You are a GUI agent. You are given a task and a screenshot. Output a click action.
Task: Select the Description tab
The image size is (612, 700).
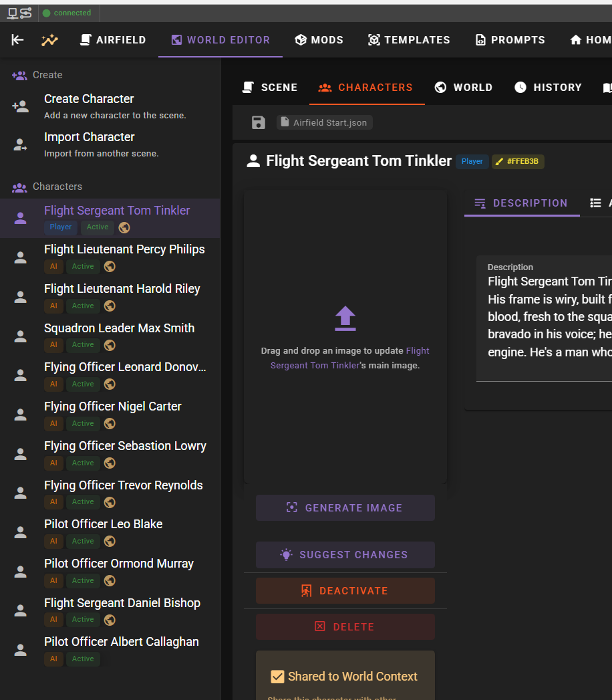521,203
